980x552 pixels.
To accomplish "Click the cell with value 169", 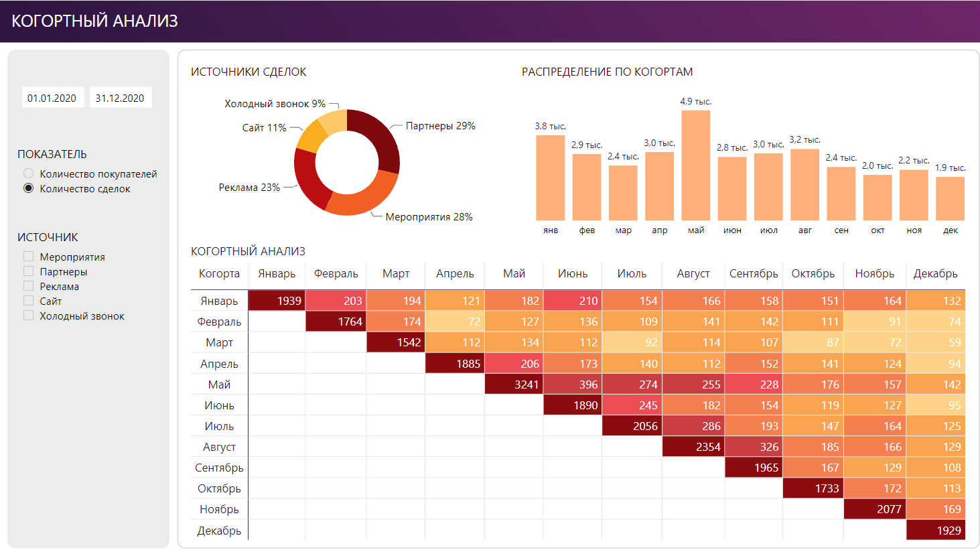I will pos(936,509).
